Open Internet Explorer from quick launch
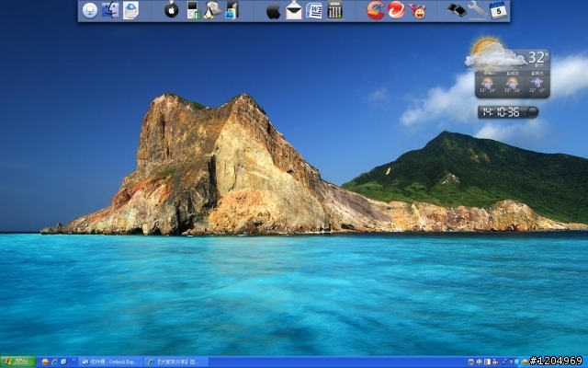This screenshot has width=588, height=368. click(54, 362)
